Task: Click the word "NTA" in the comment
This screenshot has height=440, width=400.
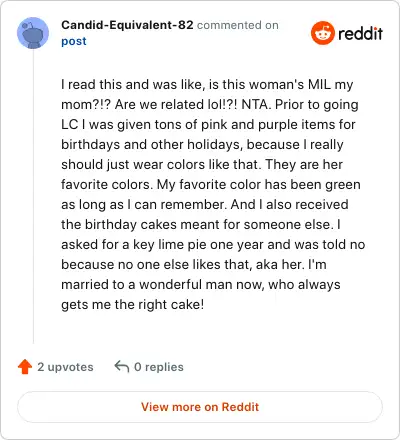Action: click(255, 104)
